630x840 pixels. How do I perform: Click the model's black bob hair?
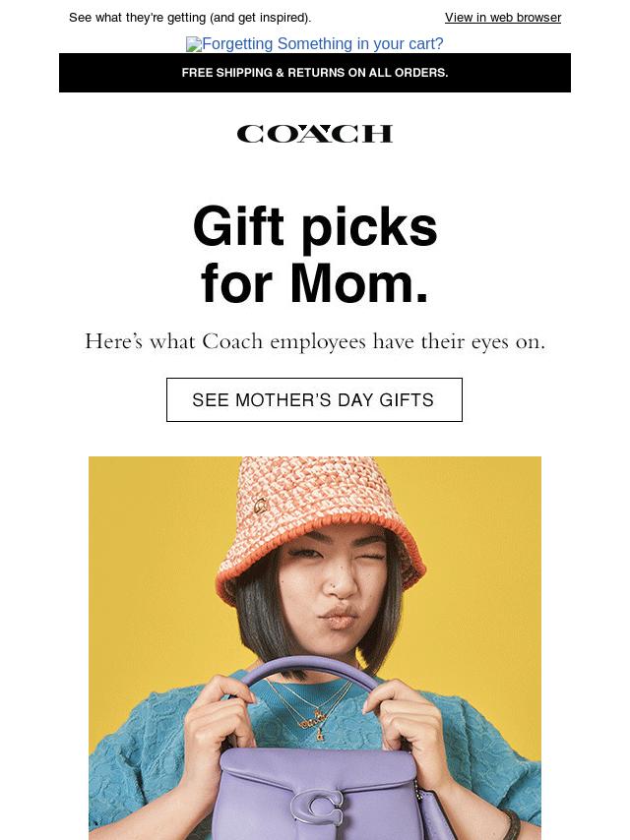pos(254,620)
